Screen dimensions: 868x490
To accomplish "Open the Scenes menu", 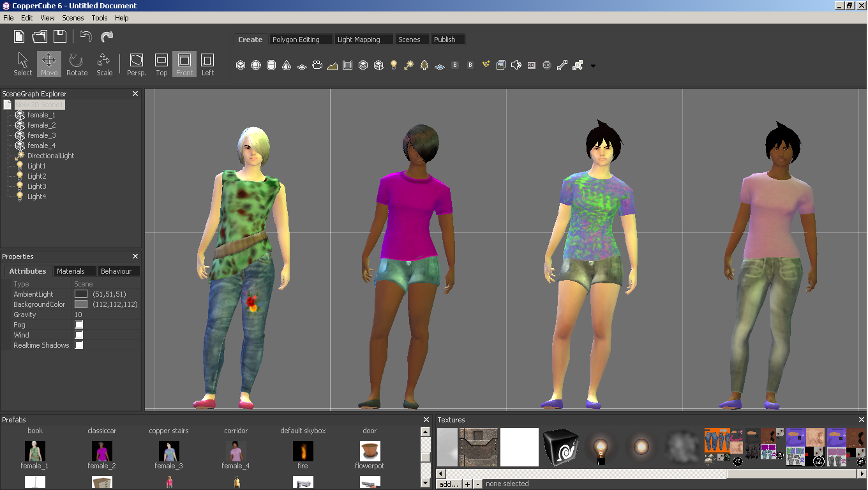I will click(x=73, y=18).
